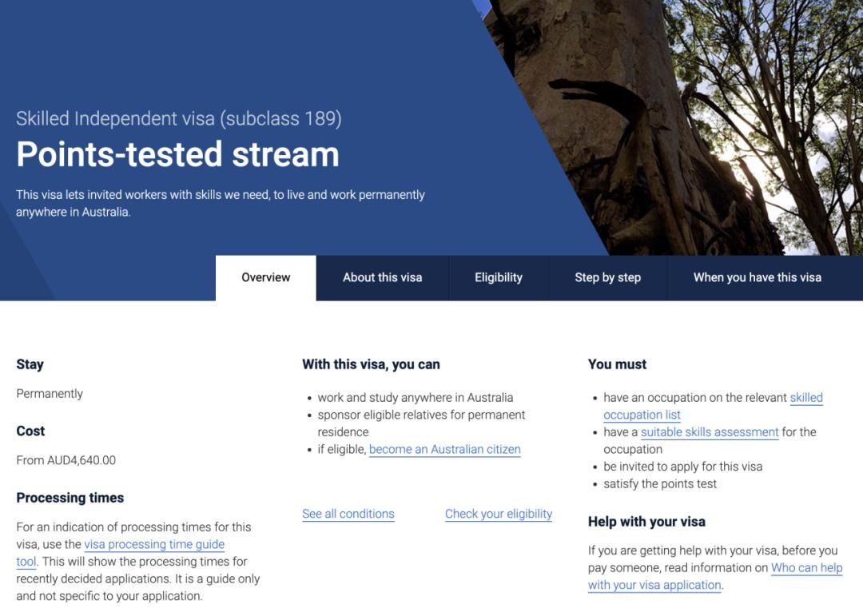Follow the become an Australian citizen link
The height and width of the screenshot is (616, 863).
(444, 450)
